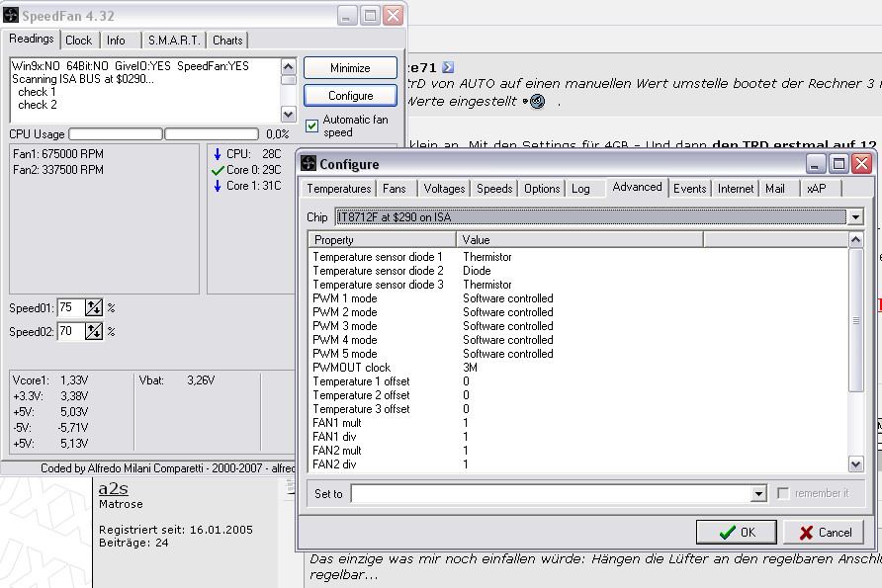Open the Log configuration tab
This screenshot has height=588, width=882.
tap(580, 189)
